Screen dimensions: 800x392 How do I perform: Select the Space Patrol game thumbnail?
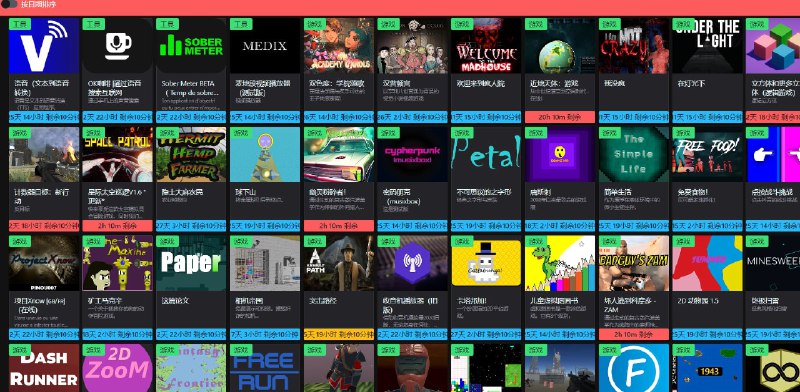[118, 154]
